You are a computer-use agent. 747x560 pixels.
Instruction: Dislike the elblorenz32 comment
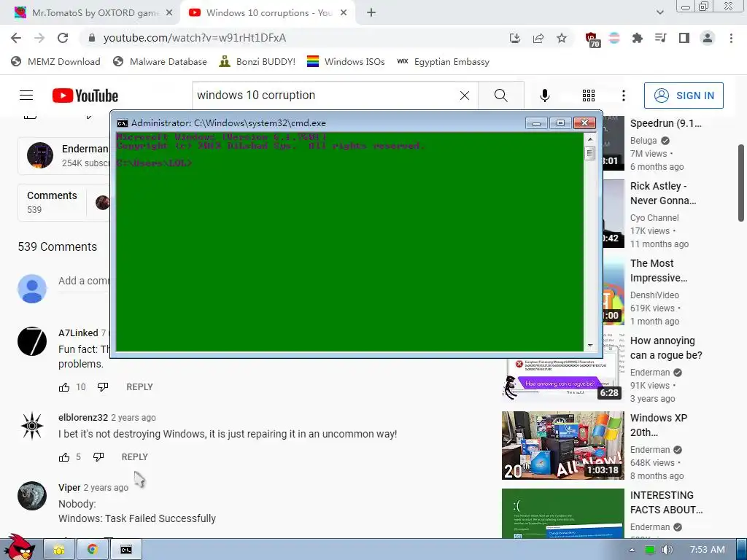pos(98,457)
